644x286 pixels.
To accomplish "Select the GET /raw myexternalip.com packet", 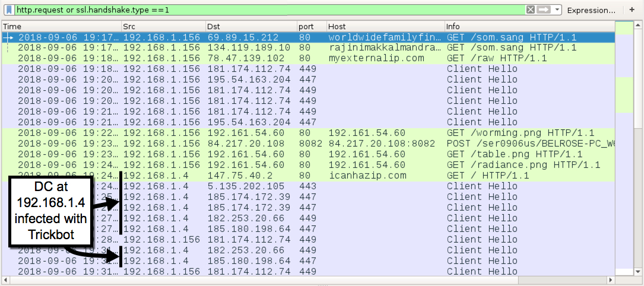I will point(309,58).
